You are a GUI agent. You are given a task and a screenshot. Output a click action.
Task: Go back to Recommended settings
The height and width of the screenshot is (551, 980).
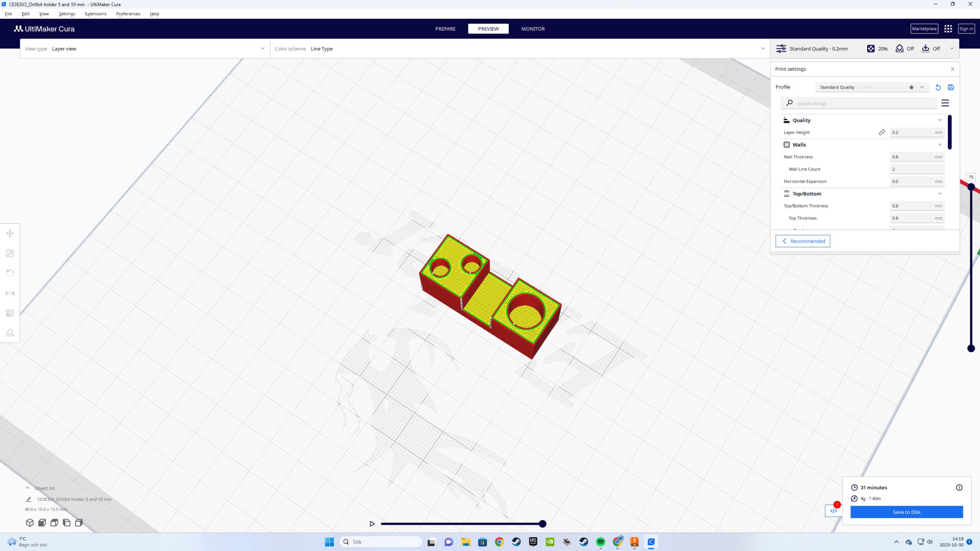pyautogui.click(x=802, y=241)
